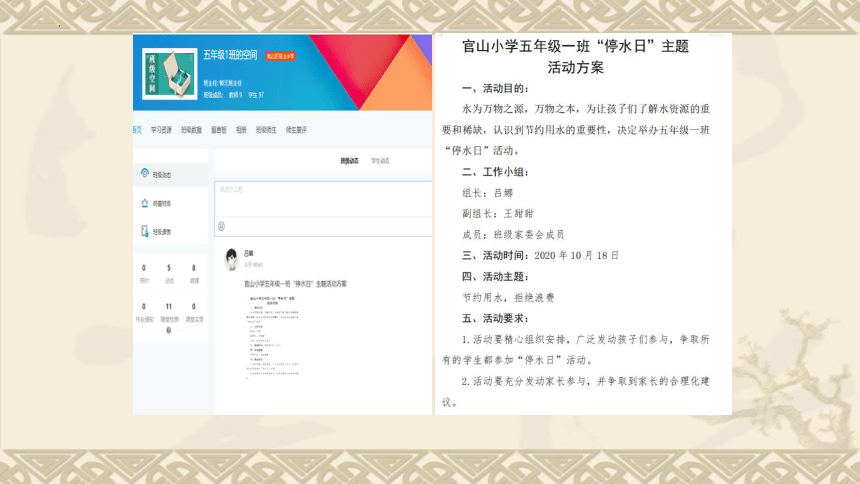Click the line 组长：吕娜
The width and height of the screenshot is (860, 484).
[488, 193]
